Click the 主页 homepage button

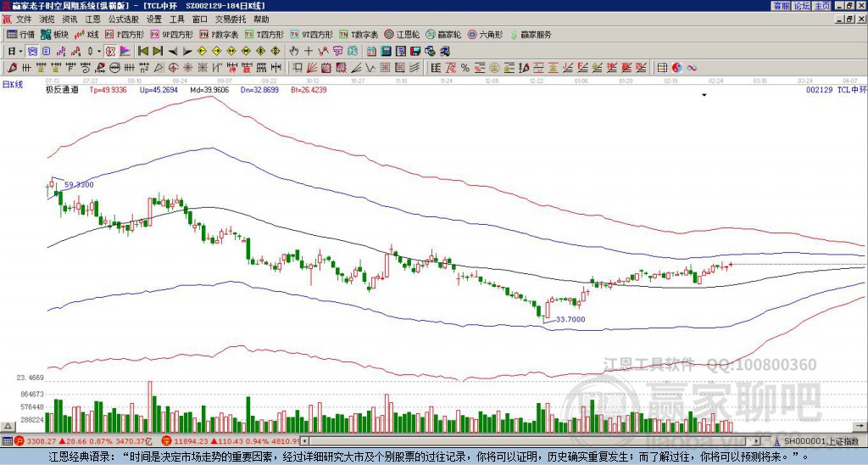tap(821, 6)
